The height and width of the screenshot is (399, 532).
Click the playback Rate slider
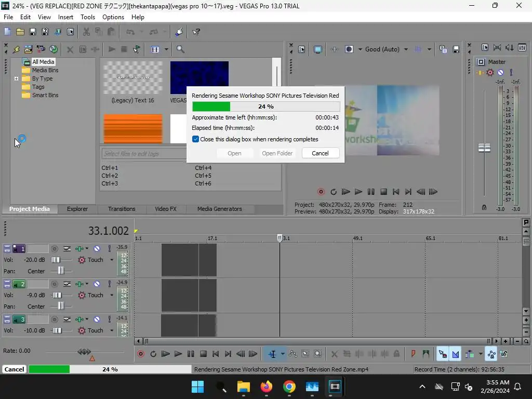(x=84, y=352)
